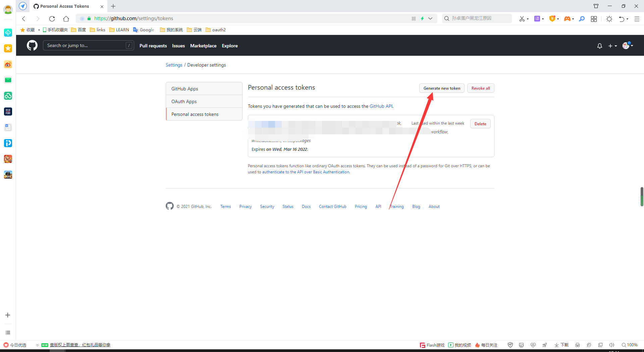The width and height of the screenshot is (644, 352).
Task: Expand the address bar dropdown chevron
Action: pos(430,18)
